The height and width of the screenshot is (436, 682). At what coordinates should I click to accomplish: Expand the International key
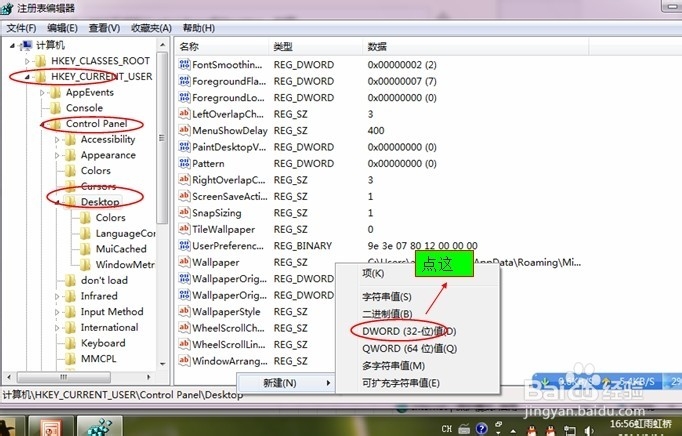click(x=57, y=328)
